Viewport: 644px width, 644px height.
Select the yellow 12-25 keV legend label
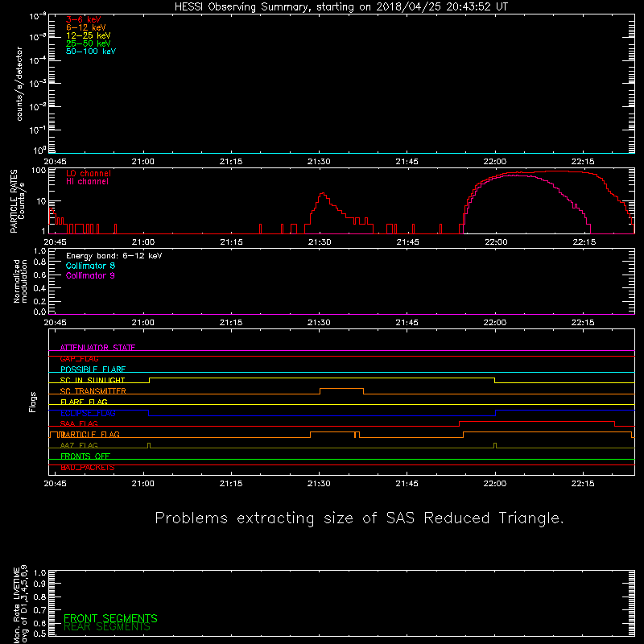click(x=88, y=35)
